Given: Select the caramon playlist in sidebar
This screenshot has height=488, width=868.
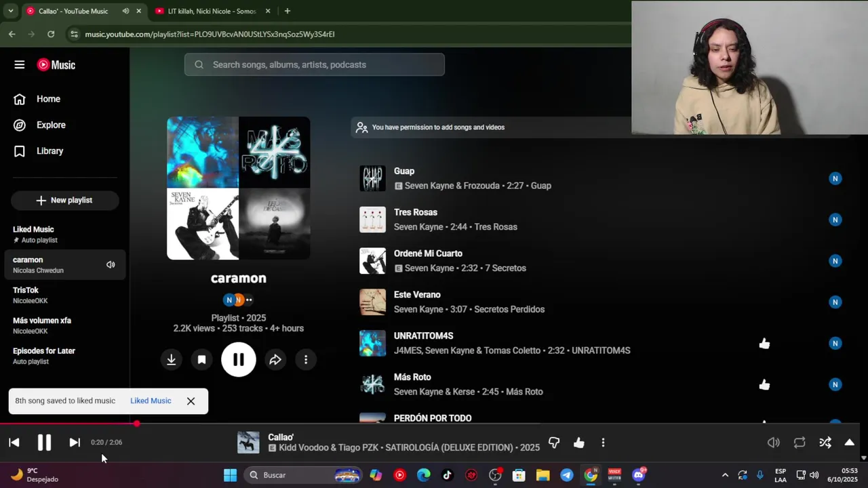Looking at the screenshot, I should click(x=64, y=264).
